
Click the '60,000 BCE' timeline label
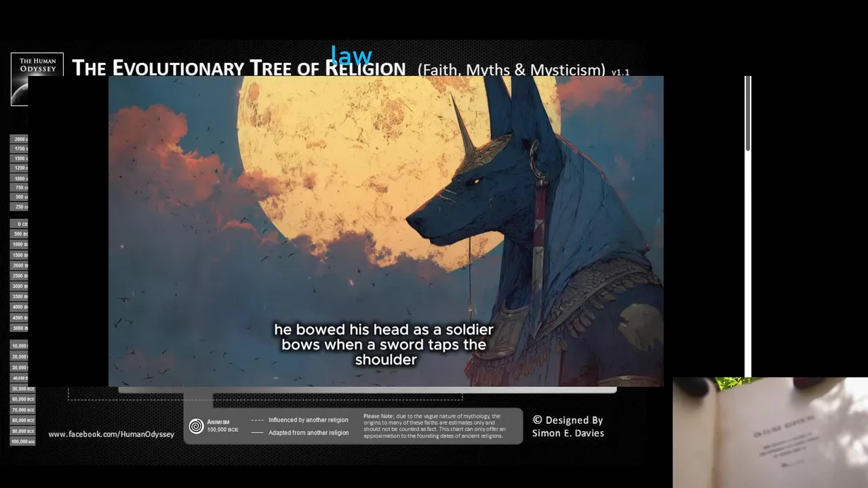point(22,399)
